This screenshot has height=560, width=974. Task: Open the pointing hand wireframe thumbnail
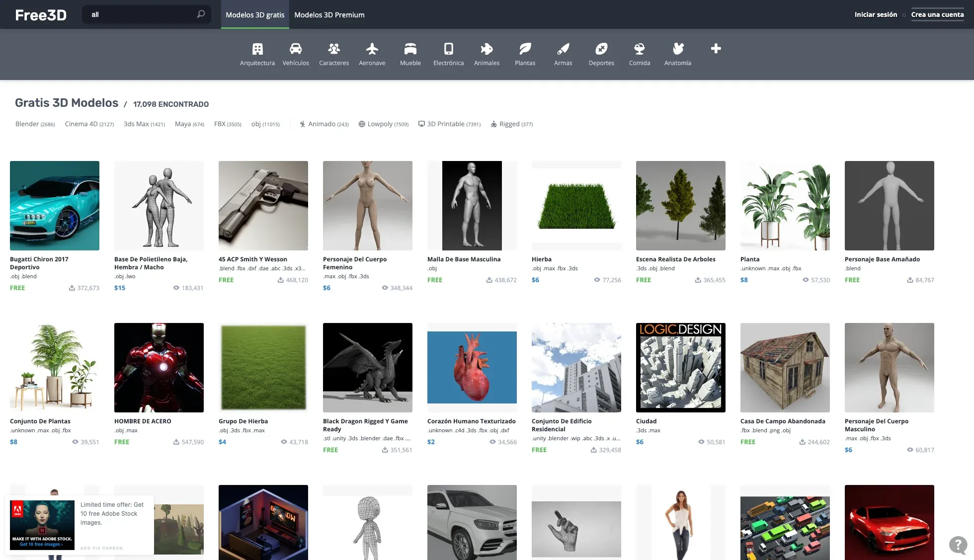(576, 523)
